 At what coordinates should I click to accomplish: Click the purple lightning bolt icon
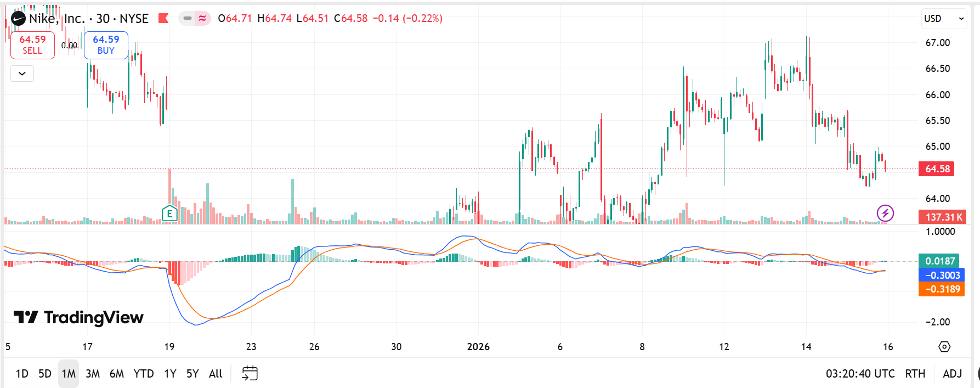pyautogui.click(x=885, y=213)
